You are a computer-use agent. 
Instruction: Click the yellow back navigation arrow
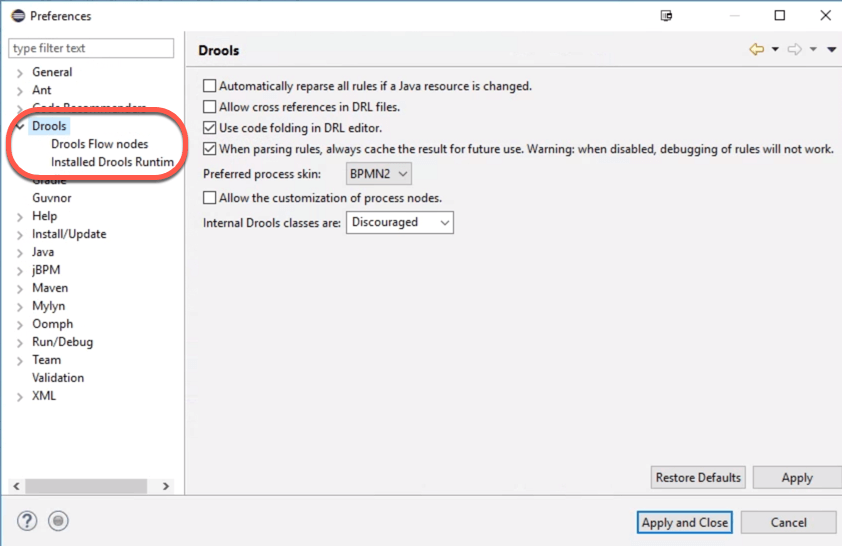point(757,50)
